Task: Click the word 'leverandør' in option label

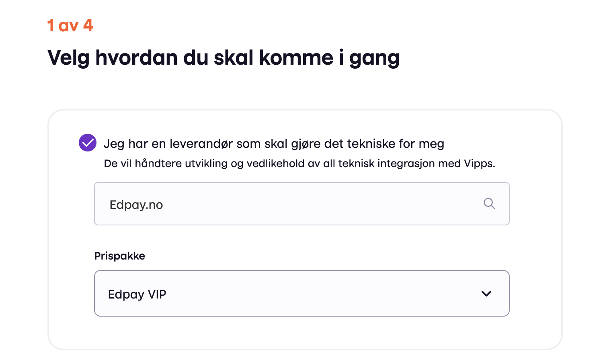Action: (x=201, y=143)
